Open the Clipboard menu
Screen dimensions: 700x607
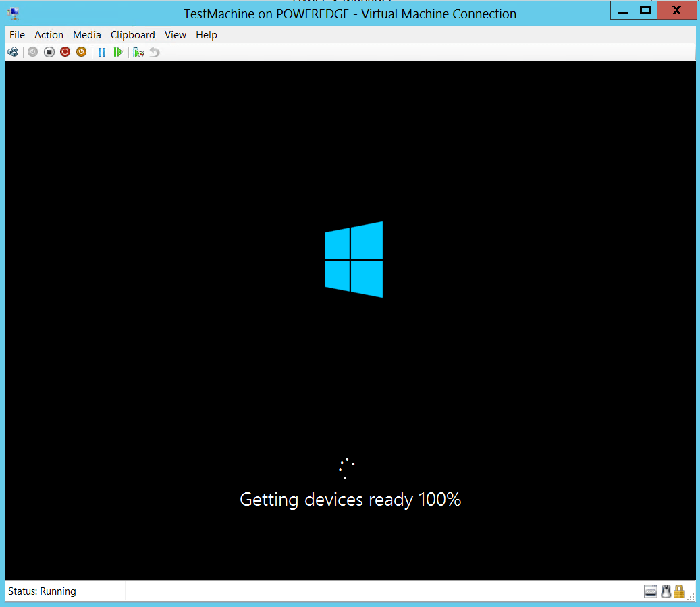coord(132,35)
